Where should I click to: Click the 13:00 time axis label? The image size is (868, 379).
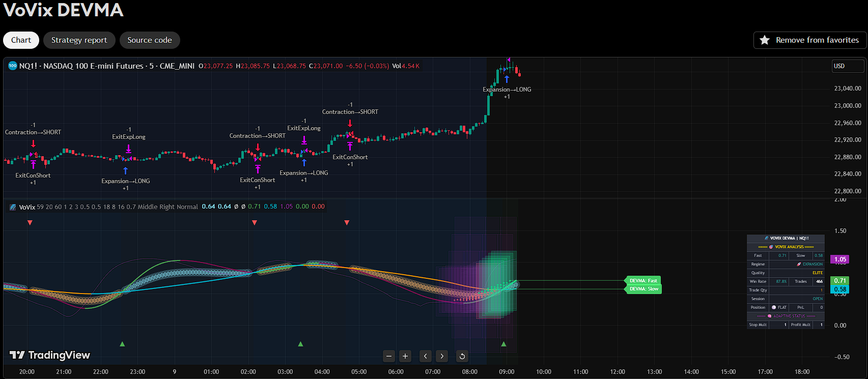click(654, 372)
